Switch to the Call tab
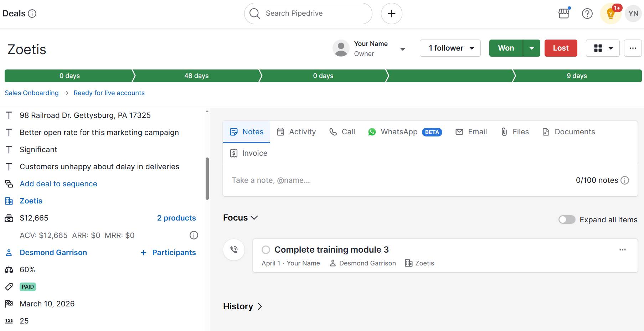Viewport: 644px width, 331px height. coord(342,132)
